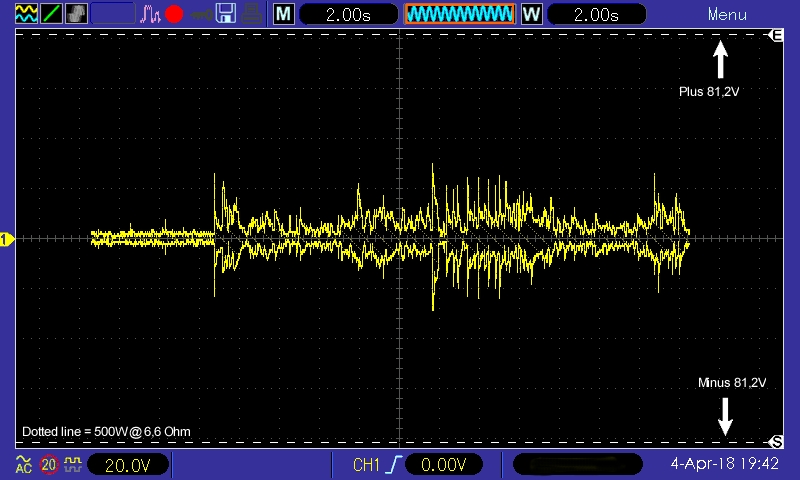
Task: Click the pink pulse waveform icon
Action: [x=150, y=14]
